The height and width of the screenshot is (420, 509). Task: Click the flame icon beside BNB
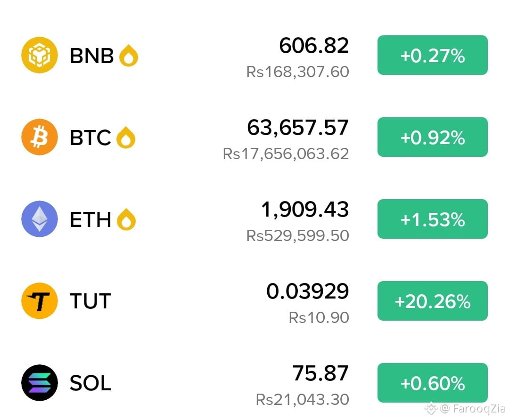129,56
